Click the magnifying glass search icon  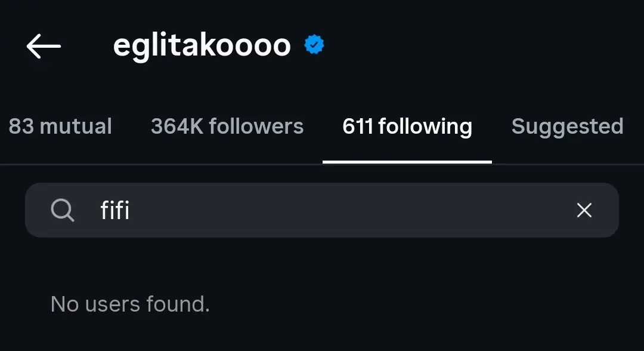[x=63, y=210]
